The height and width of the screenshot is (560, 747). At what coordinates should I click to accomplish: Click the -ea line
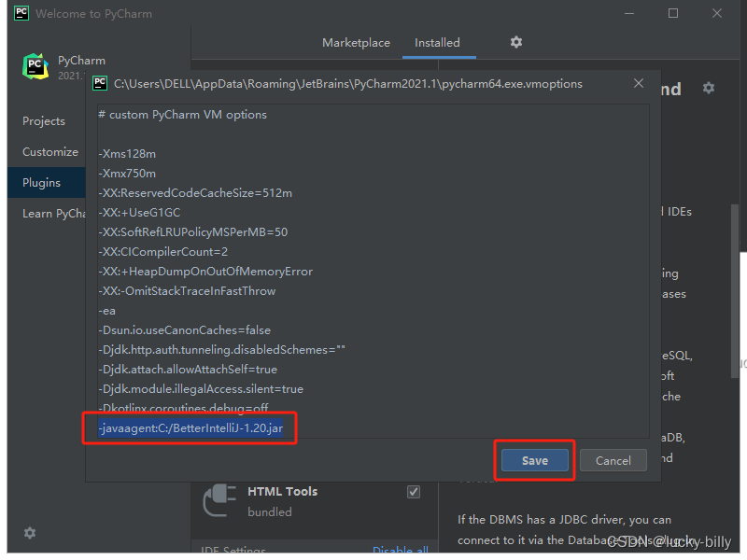[x=107, y=311]
